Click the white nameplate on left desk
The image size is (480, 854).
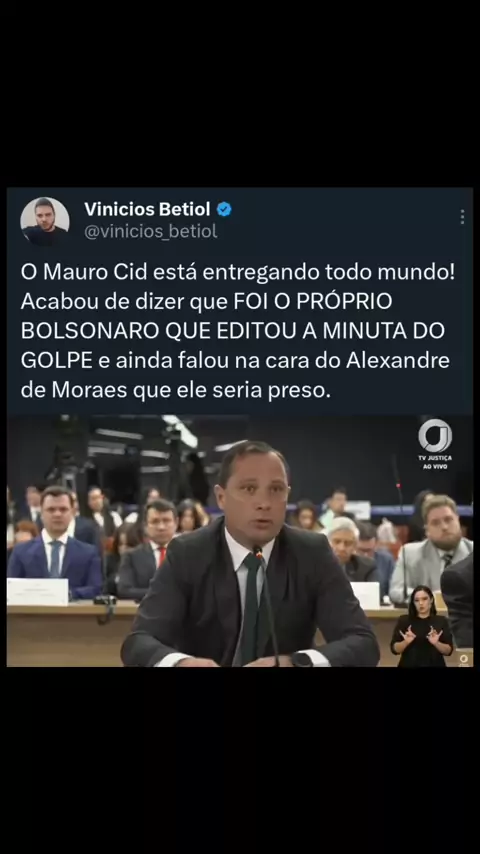[38, 591]
